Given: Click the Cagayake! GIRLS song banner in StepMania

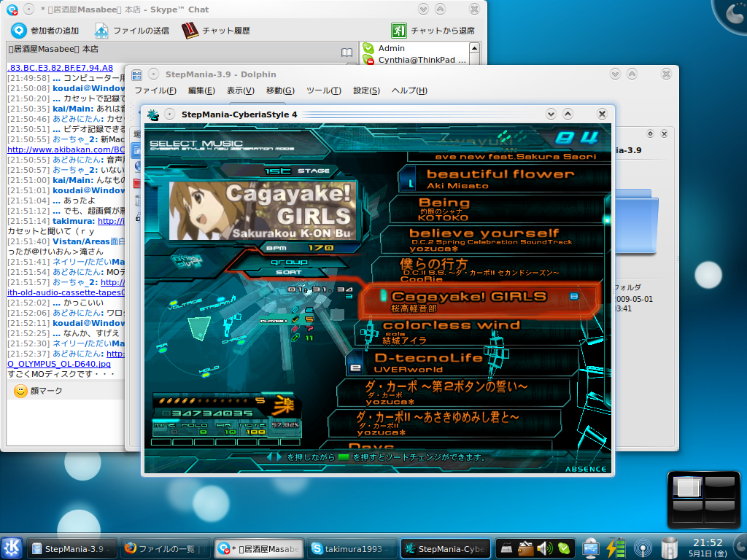Looking at the screenshot, I should click(263, 211).
